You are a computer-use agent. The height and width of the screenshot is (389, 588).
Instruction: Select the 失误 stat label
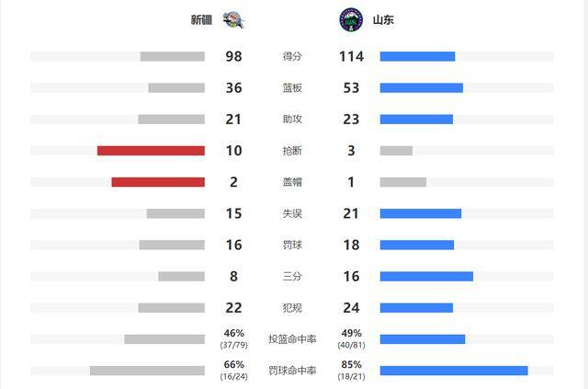292,213
